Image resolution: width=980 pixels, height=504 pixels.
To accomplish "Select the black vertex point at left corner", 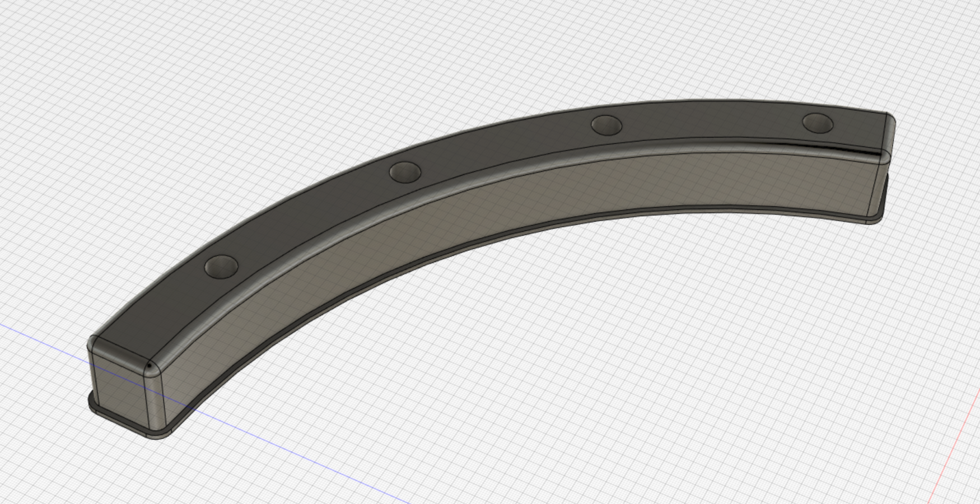I will 150,367.
